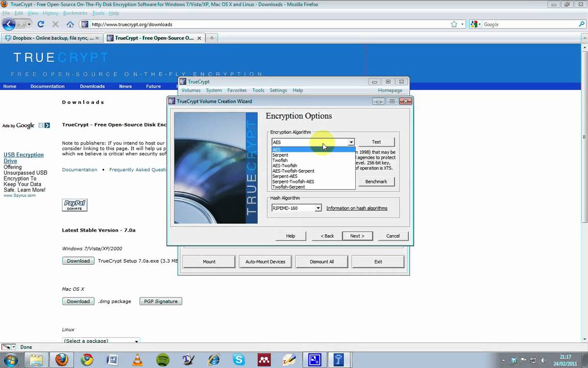Image resolution: width=588 pixels, height=368 pixels.
Task: Open the back history dropdown arrow
Action: tap(29, 24)
